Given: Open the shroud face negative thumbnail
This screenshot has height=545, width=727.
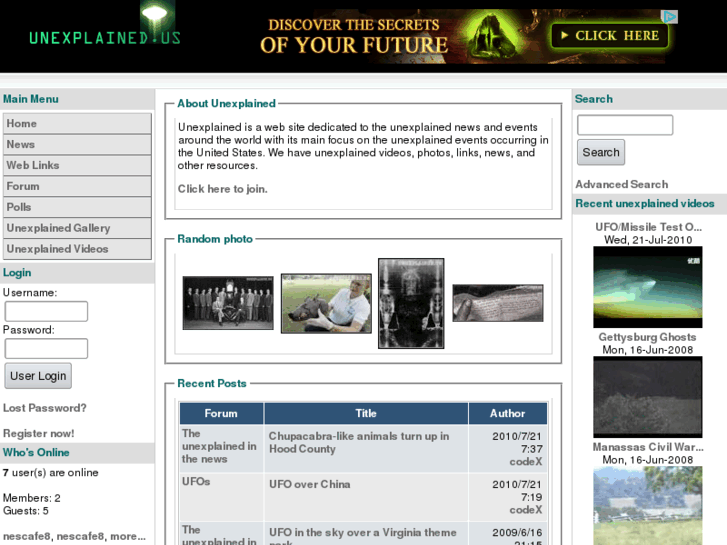Looking at the screenshot, I should click(x=411, y=303).
